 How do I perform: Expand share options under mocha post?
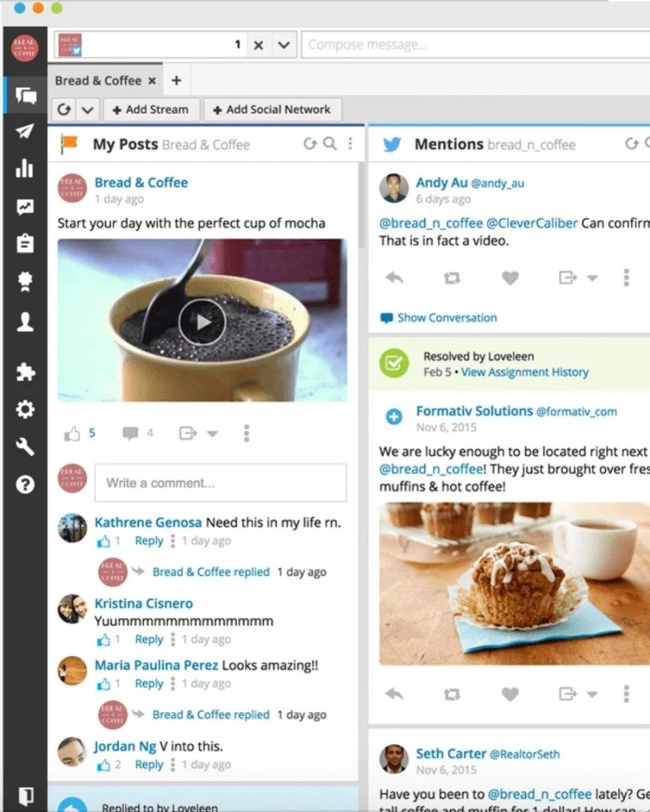tap(212, 434)
